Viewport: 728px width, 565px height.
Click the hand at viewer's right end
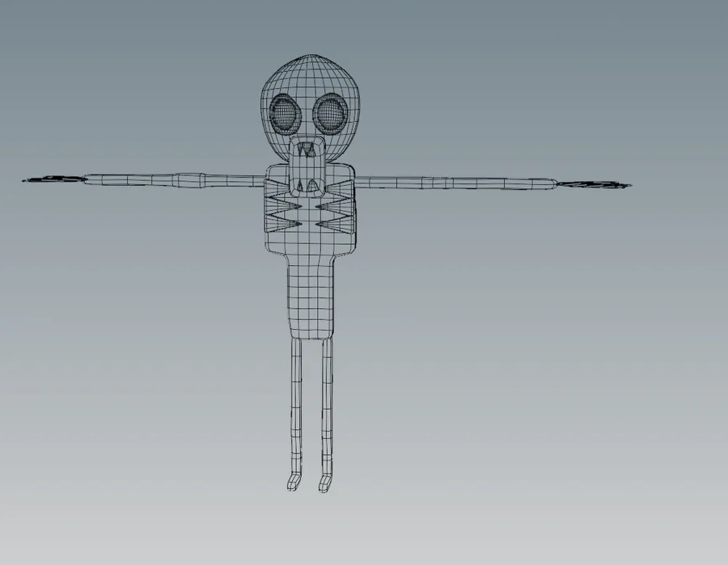coord(594,185)
